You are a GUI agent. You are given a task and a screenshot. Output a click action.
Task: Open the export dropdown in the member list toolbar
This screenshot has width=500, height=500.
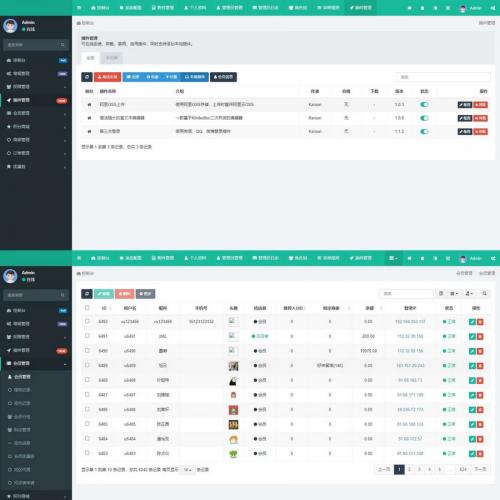[469, 293]
